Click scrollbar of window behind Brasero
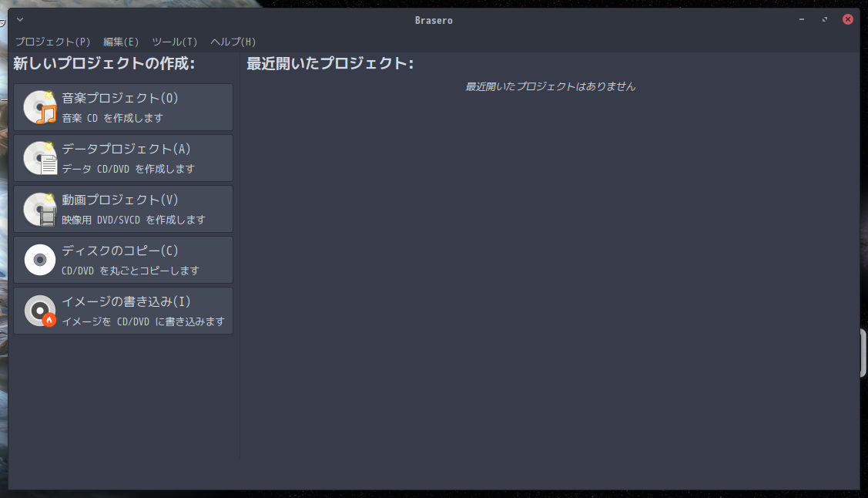The width and height of the screenshot is (868, 498). pos(863,353)
